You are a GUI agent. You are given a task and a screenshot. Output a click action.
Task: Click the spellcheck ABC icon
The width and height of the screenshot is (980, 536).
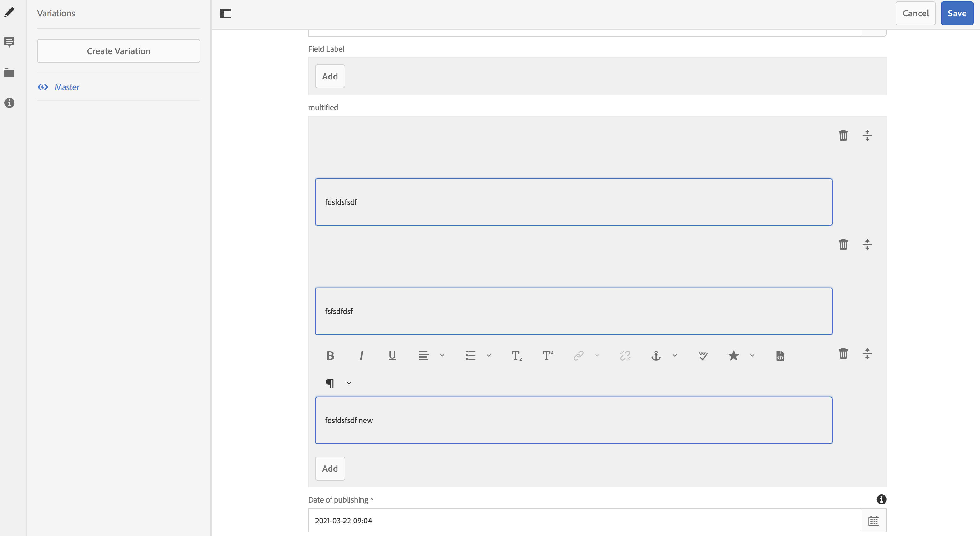coord(703,356)
